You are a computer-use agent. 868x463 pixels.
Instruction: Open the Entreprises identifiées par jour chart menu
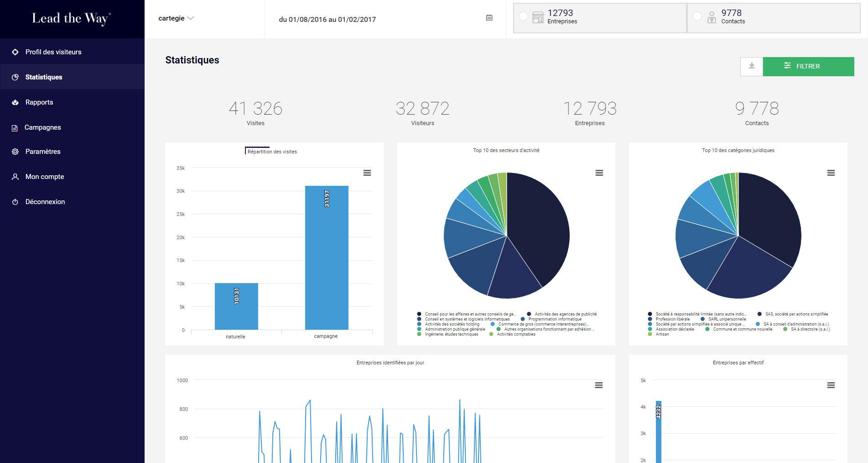[599, 385]
